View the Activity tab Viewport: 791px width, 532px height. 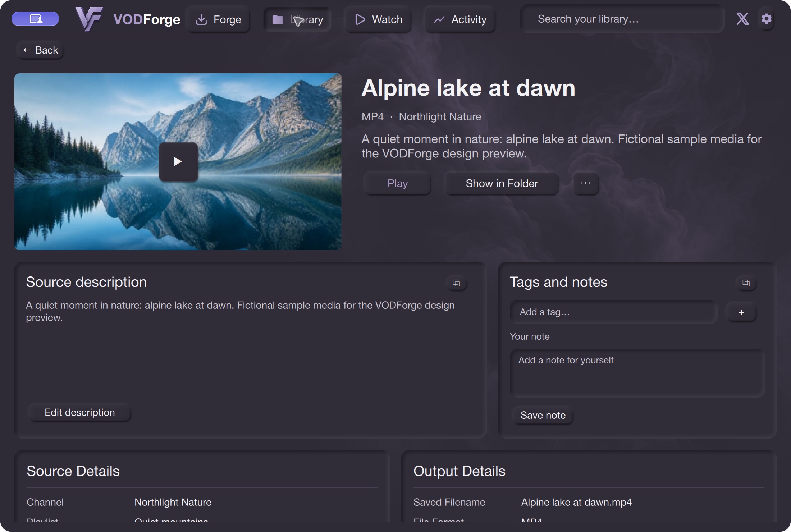pos(460,19)
